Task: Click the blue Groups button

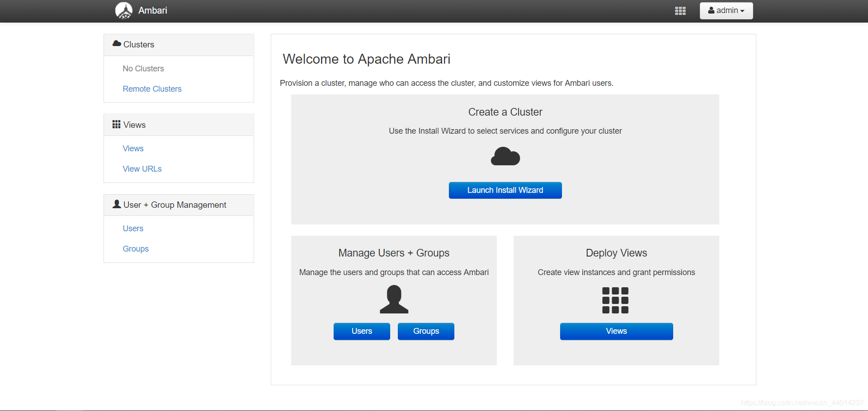Action: pyautogui.click(x=426, y=331)
